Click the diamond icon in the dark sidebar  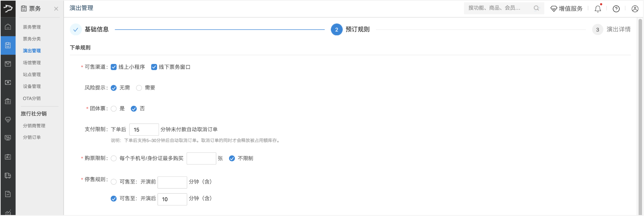click(x=8, y=120)
